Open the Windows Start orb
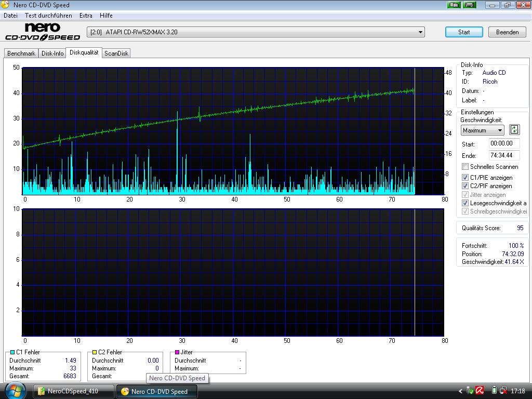Viewport: 532px width, 399px height. coord(15,390)
